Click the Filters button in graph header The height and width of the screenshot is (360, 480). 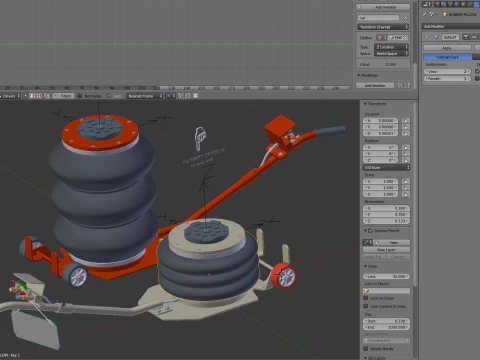pos(63,96)
